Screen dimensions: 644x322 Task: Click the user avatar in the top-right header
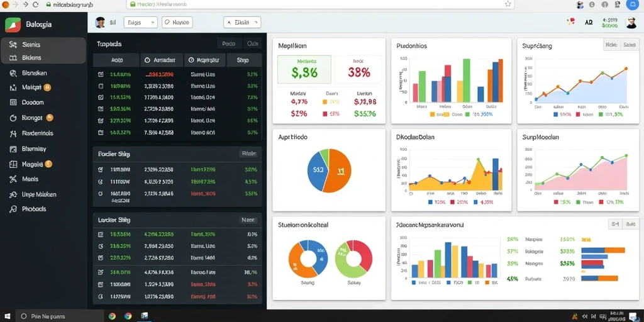631,23
